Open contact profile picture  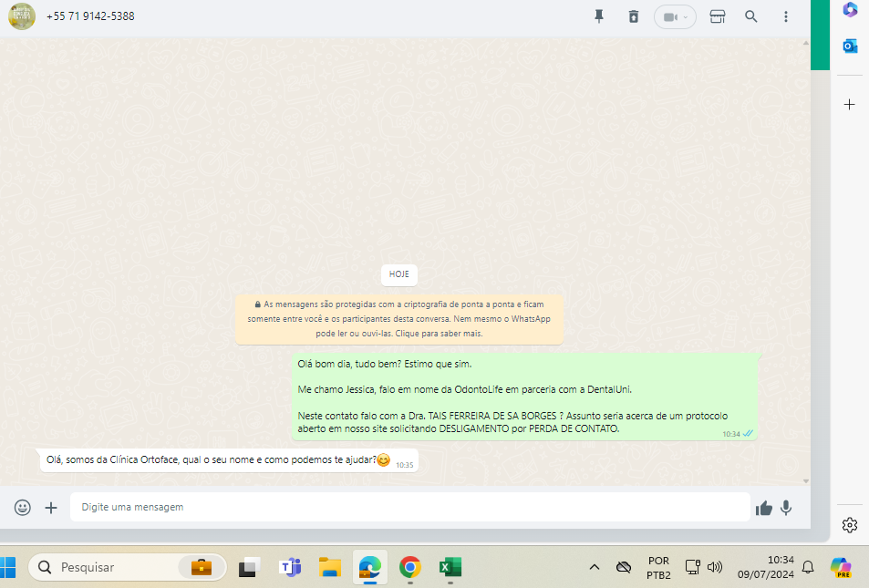point(22,16)
